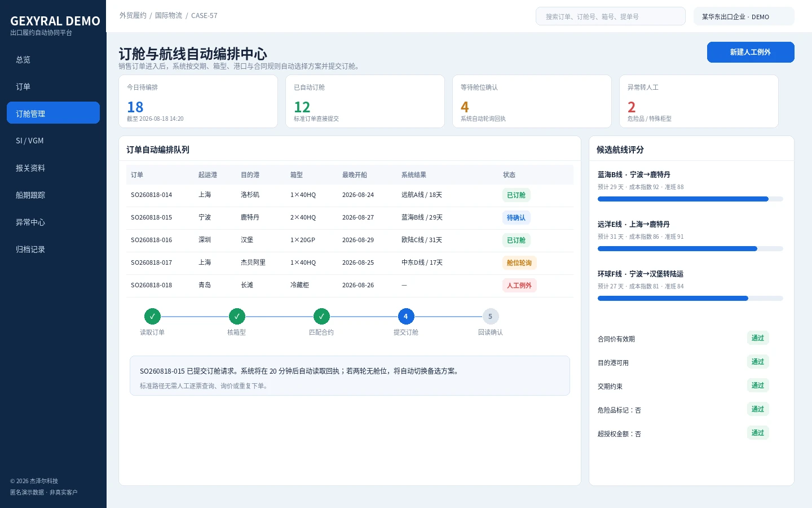Screen dimensions: 812x508
Task: Open 归档记录 in the sidebar
Action: click(x=53, y=249)
